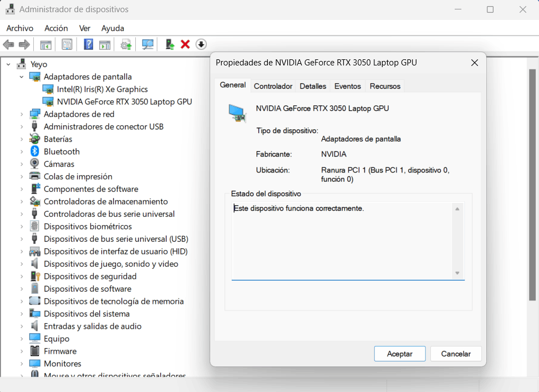Close the NVIDIA Properties dialog
Viewport: 539px width, 392px height.
474,63
